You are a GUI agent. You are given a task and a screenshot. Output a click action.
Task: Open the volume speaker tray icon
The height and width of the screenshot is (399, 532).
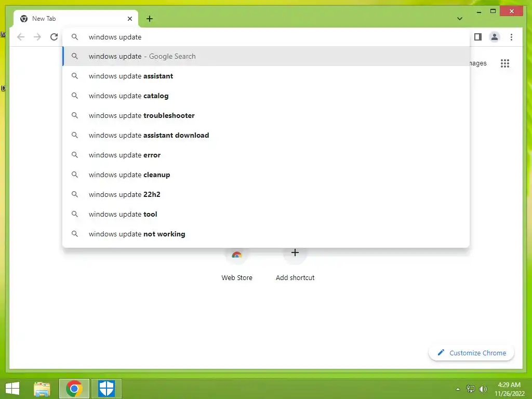(483, 389)
